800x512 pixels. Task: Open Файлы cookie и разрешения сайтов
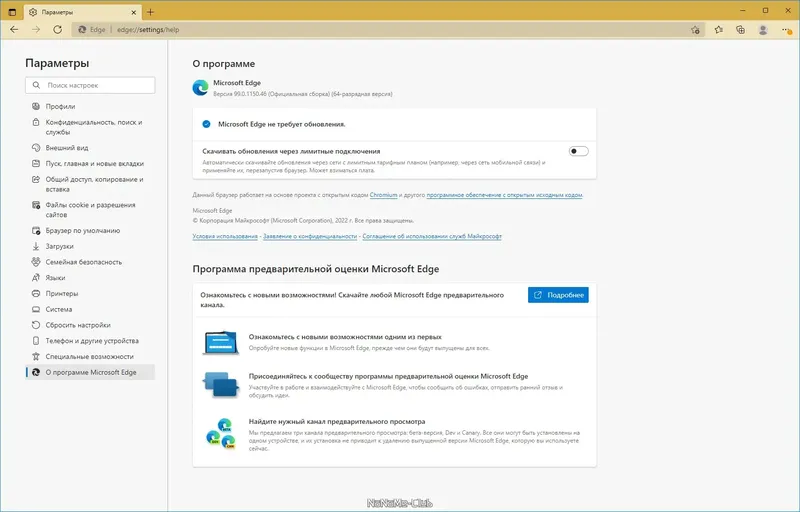[90, 210]
